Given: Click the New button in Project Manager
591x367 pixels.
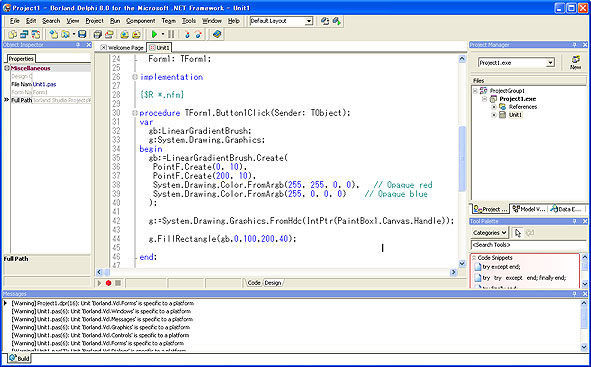Looking at the screenshot, I should tap(575, 63).
